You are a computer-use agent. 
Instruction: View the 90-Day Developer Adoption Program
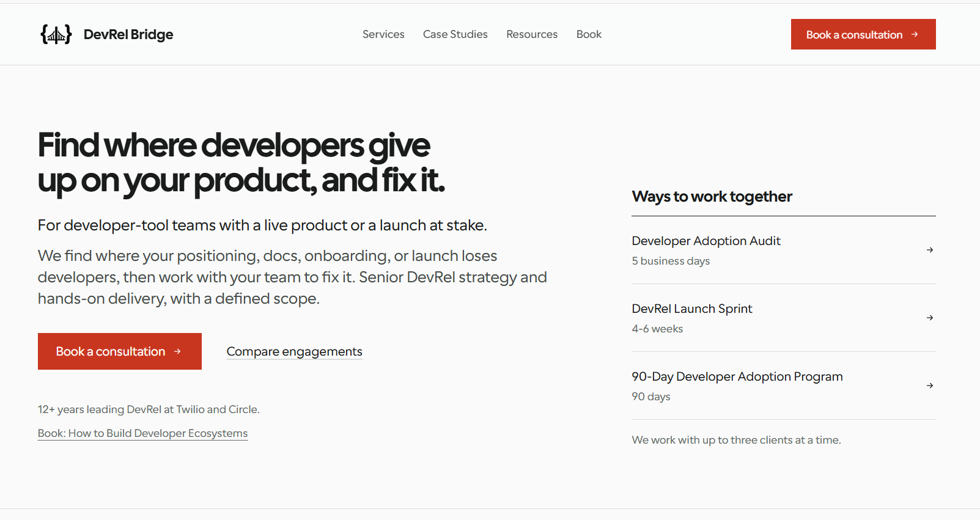pos(784,386)
